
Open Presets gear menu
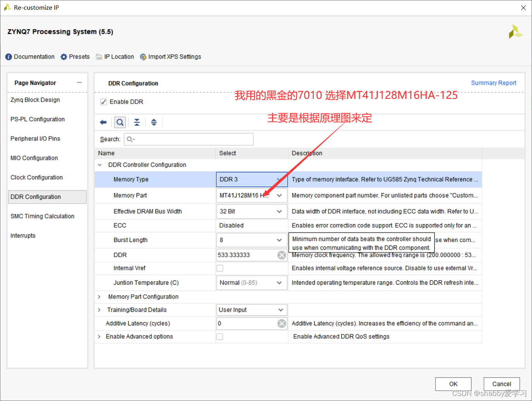pyautogui.click(x=64, y=57)
